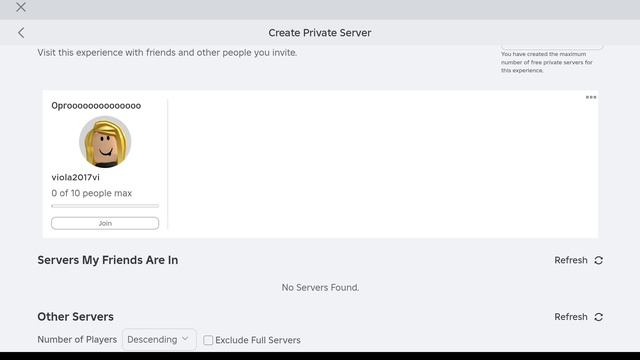
Task: Click the Number of Players label
Action: click(77, 340)
